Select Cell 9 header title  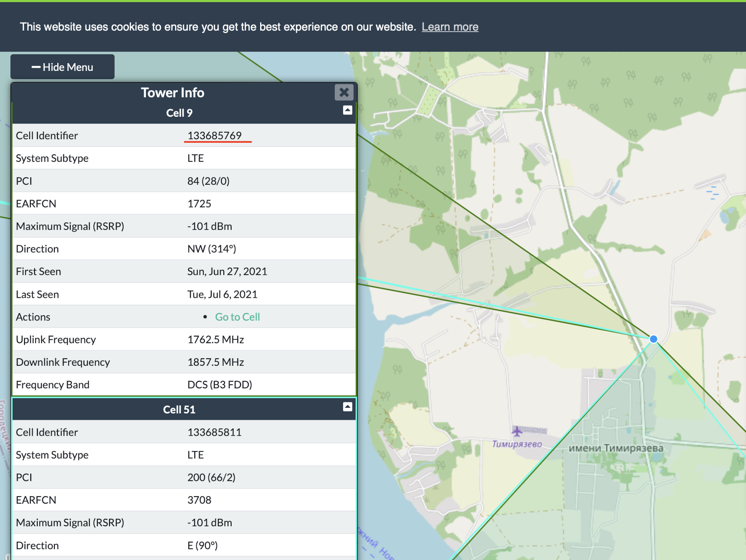click(x=179, y=113)
